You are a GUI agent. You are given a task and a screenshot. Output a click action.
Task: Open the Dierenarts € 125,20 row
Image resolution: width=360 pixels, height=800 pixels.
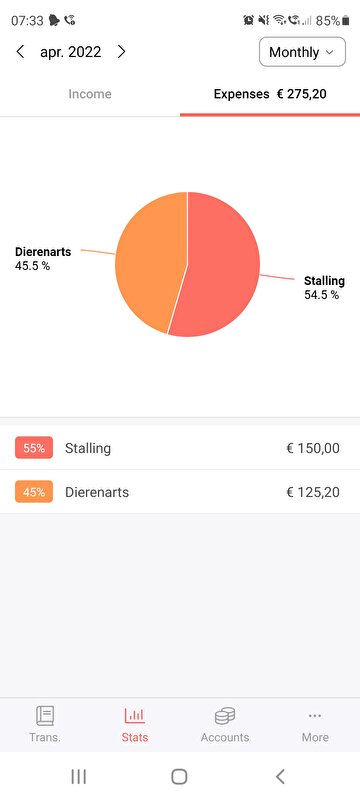click(x=180, y=492)
